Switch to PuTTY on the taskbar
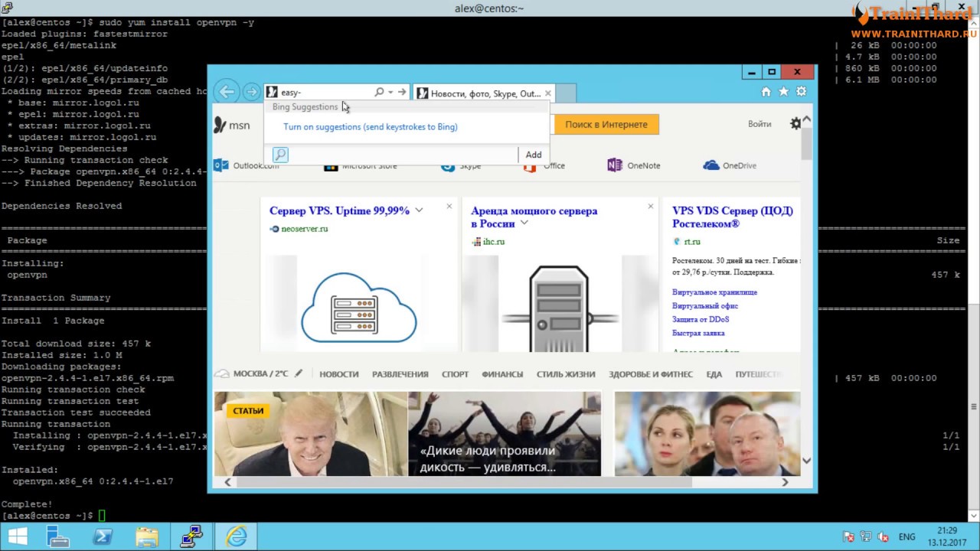 click(x=191, y=536)
